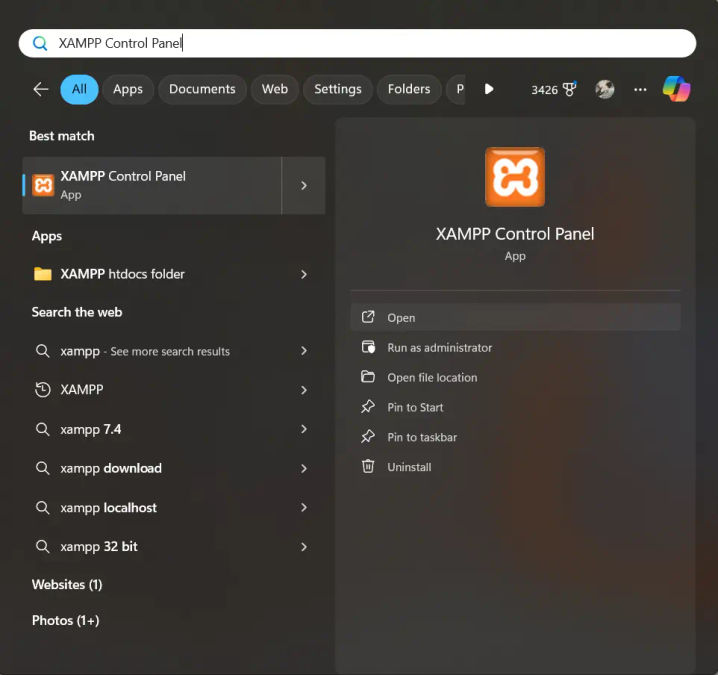Go back using the left arrow

(41, 89)
